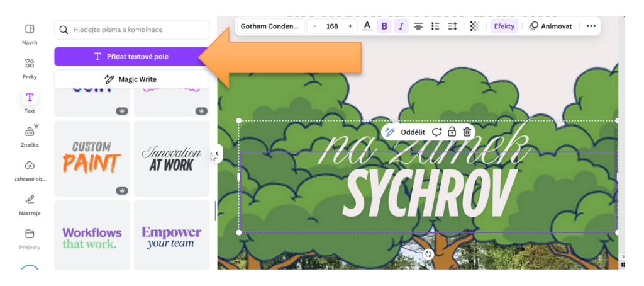Click the Přidat textové pole button
This screenshot has height=286, width=644.
point(131,56)
